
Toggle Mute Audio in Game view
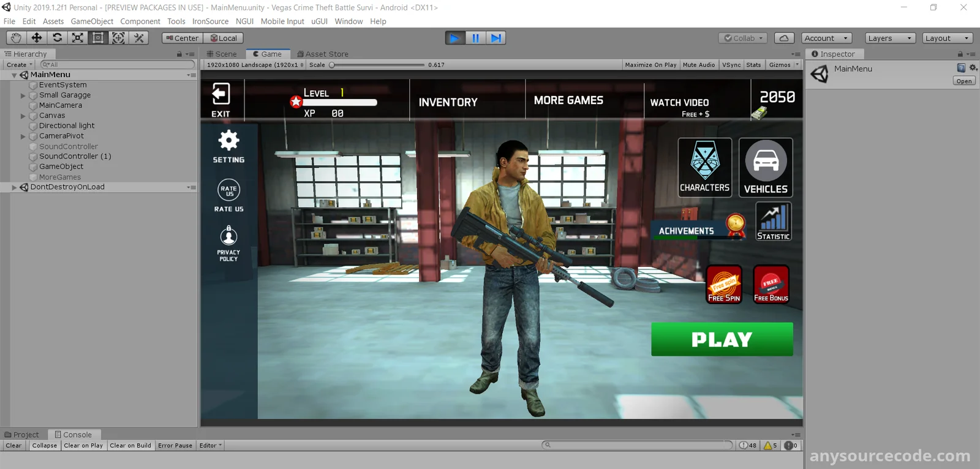(x=698, y=65)
